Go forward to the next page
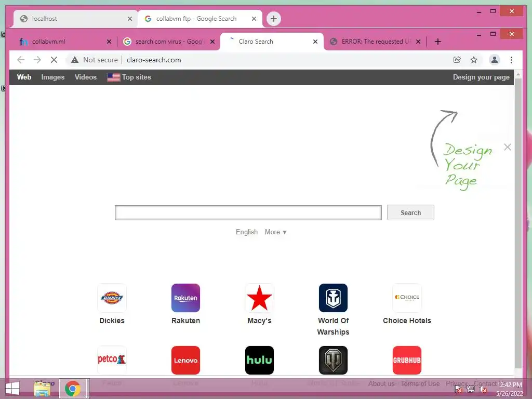 [37, 60]
